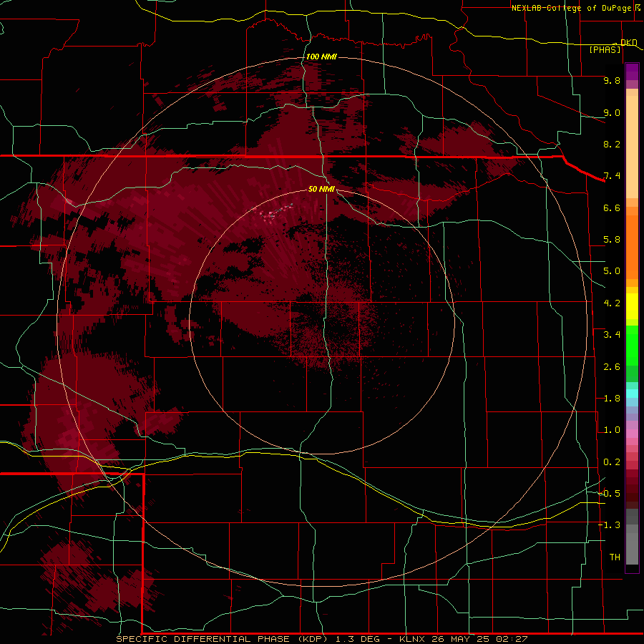Click the 3.4 value on color scale

[x=612, y=335]
